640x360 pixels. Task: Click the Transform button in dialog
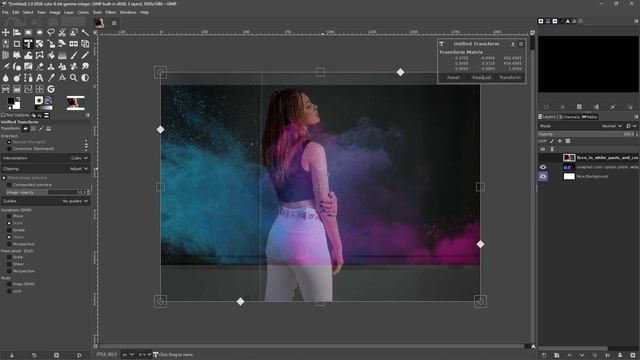[x=510, y=78]
